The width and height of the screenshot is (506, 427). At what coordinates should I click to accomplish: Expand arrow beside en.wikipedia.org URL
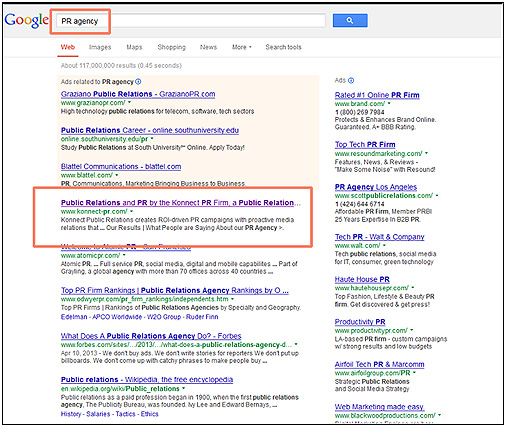[x=184, y=388]
